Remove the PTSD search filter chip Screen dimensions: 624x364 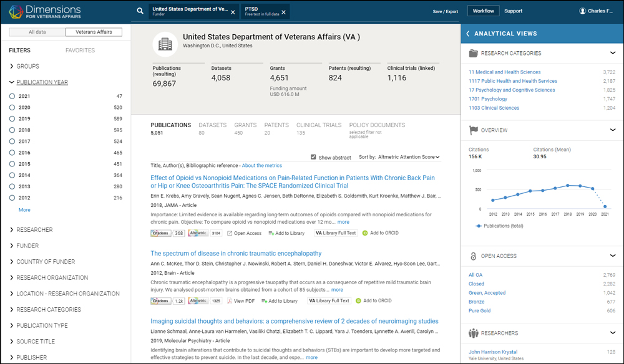pyautogui.click(x=283, y=12)
